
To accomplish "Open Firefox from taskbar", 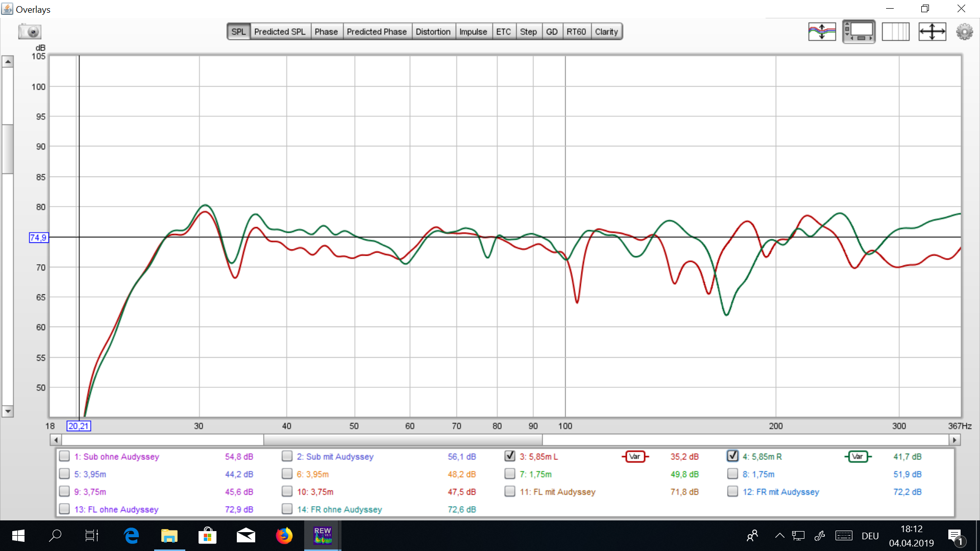I will click(284, 536).
